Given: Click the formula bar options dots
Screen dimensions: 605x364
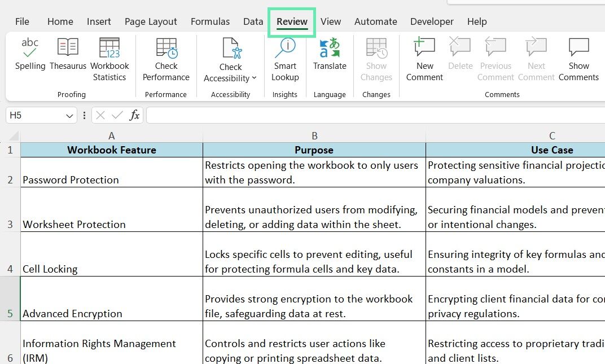Looking at the screenshot, I should click(x=84, y=115).
